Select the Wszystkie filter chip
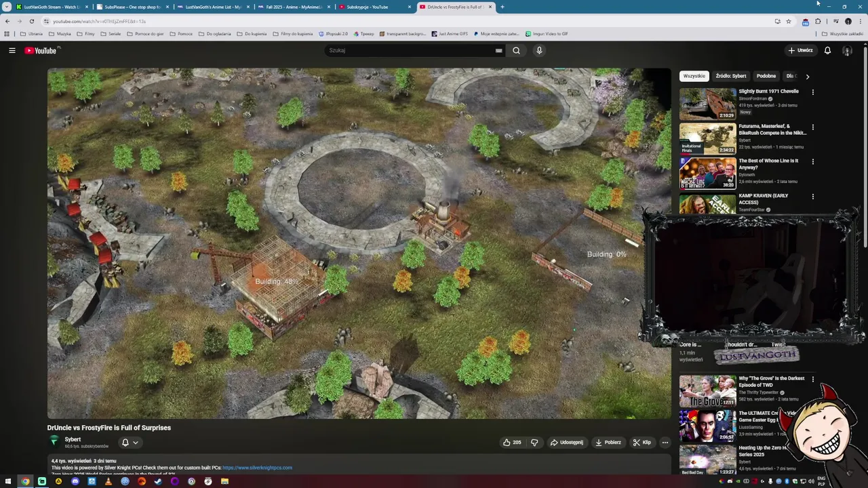This screenshot has width=868, height=488. click(x=694, y=76)
